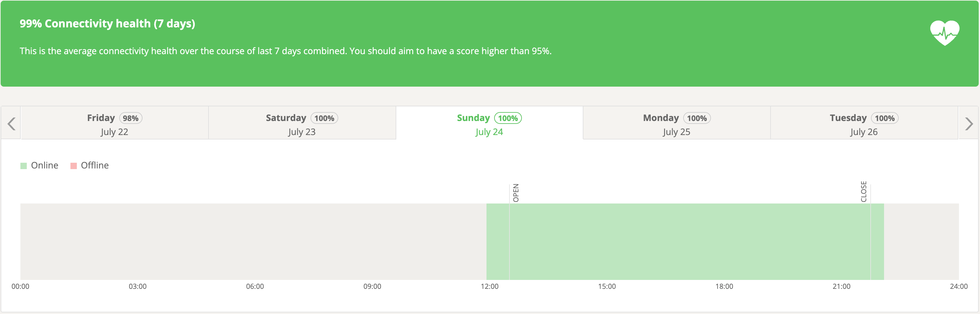Click the 100% badge on Tuesday
Screen dimensions: 980x314
(884, 118)
